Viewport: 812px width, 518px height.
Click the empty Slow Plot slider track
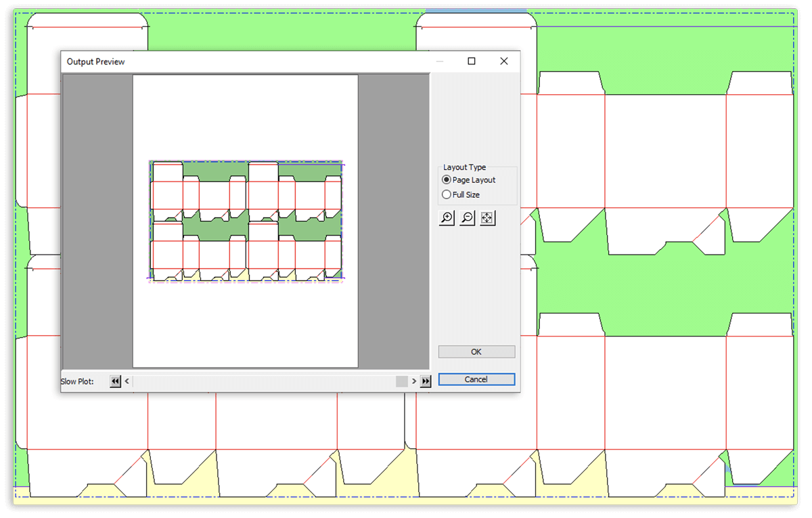264,382
